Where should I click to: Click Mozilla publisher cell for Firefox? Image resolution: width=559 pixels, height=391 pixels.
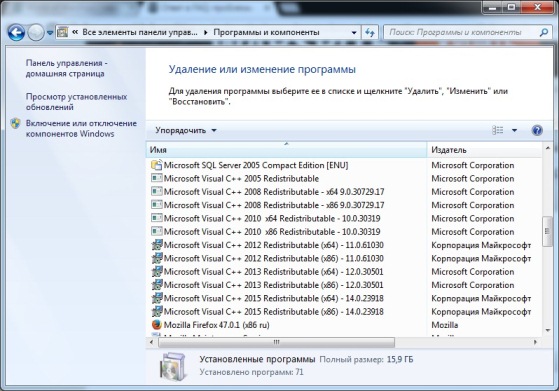(445, 325)
